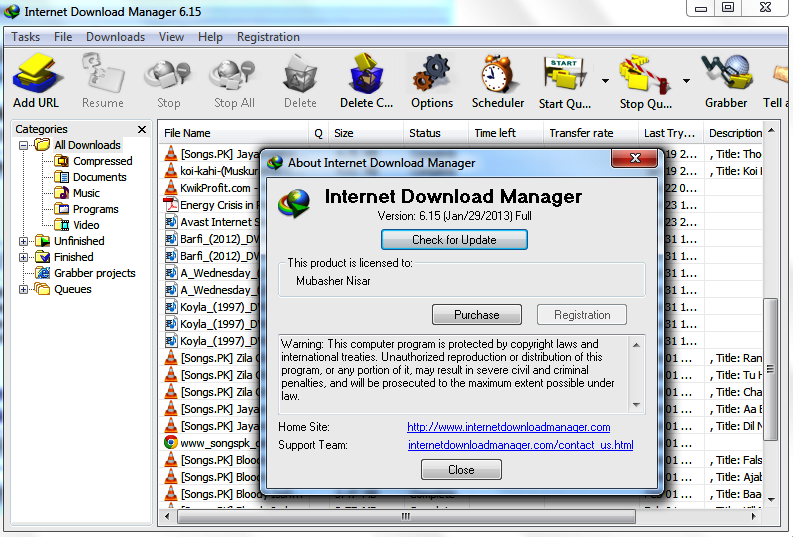The width and height of the screenshot is (793, 537).
Task: Click horizontal scrollbar left arrow
Action: (167, 516)
